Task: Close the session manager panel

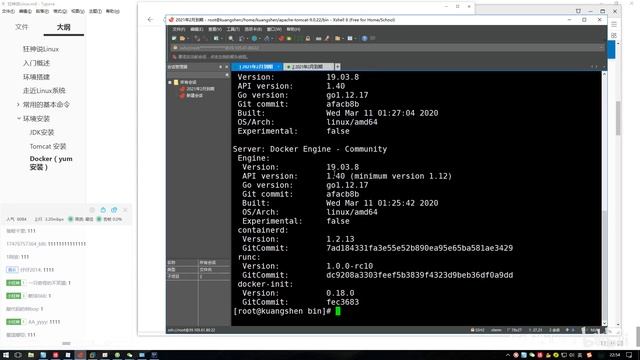Action: point(227,67)
